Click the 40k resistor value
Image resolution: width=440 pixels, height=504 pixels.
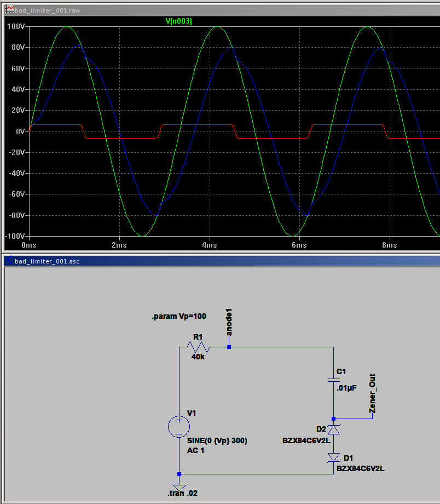point(198,357)
